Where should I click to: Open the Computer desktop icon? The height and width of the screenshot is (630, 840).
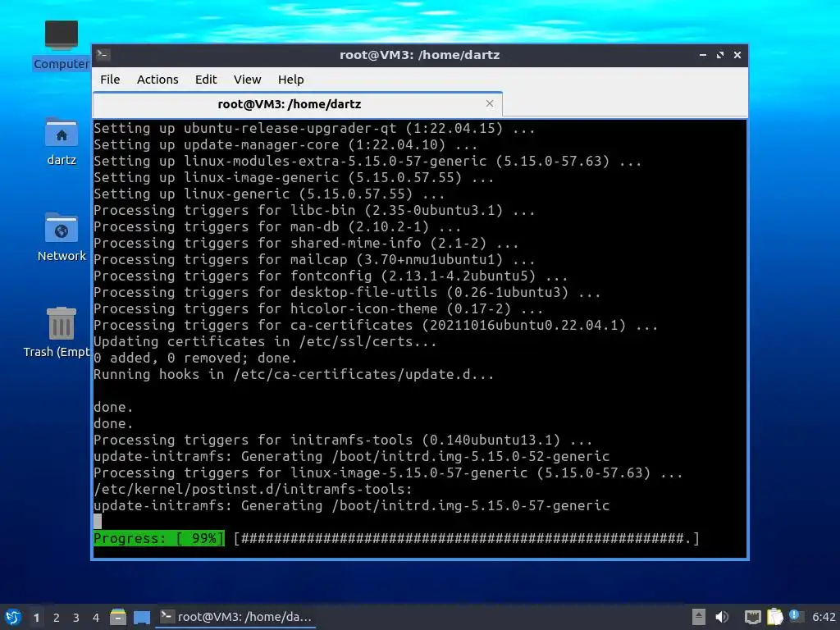pyautogui.click(x=61, y=46)
